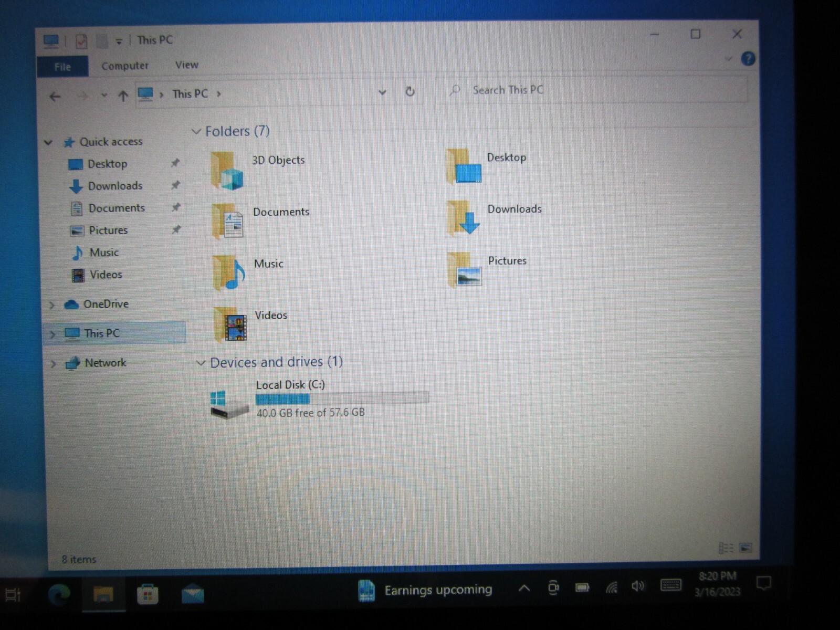840x630 pixels.
Task: Expand the OneDrive tree node
Action: [x=51, y=305]
